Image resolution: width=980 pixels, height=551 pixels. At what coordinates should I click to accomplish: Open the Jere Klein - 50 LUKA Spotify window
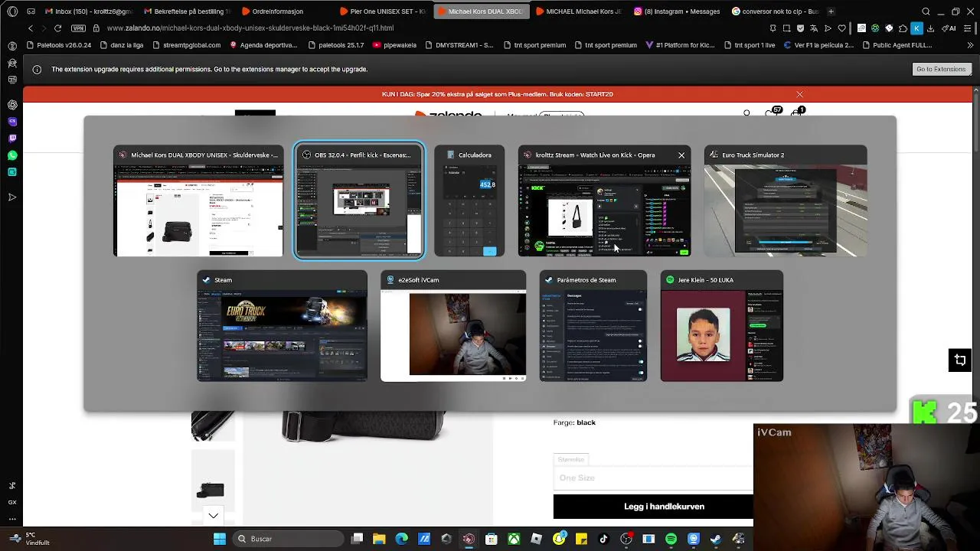pyautogui.click(x=722, y=325)
